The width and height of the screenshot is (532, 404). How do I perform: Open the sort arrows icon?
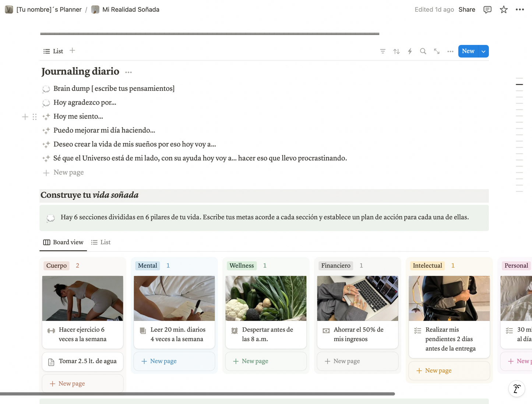click(396, 51)
